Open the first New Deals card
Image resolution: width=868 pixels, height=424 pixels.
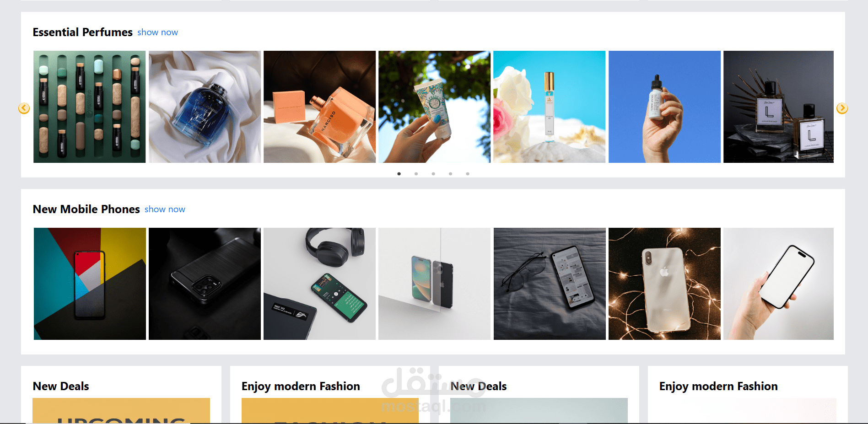tap(121, 395)
